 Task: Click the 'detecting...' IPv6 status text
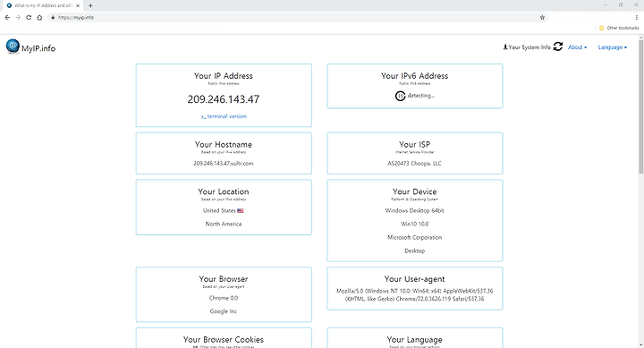tap(421, 96)
